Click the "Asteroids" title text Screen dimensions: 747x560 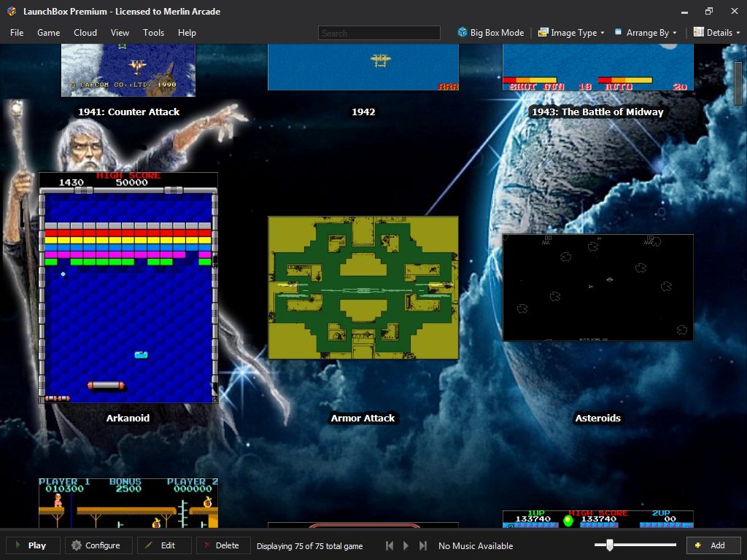point(598,418)
